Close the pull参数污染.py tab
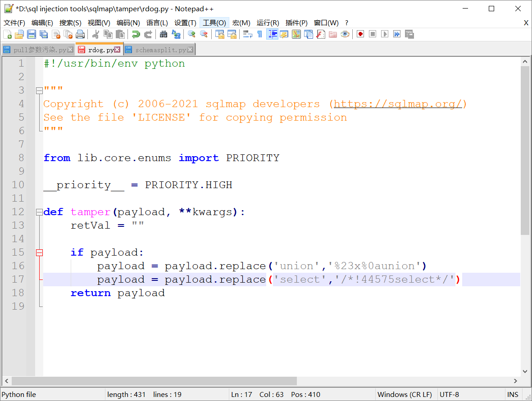Viewport: 532px width, 401px height. (x=70, y=50)
